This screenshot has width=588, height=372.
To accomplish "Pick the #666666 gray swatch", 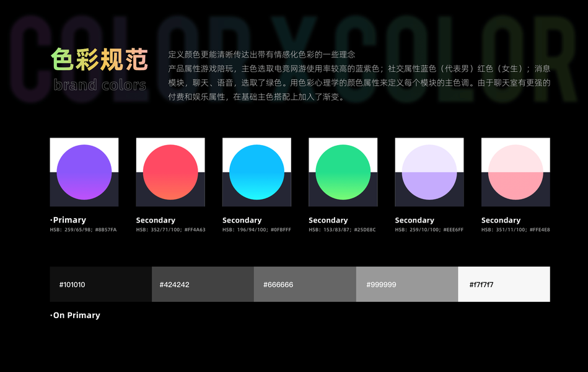I will point(305,284).
